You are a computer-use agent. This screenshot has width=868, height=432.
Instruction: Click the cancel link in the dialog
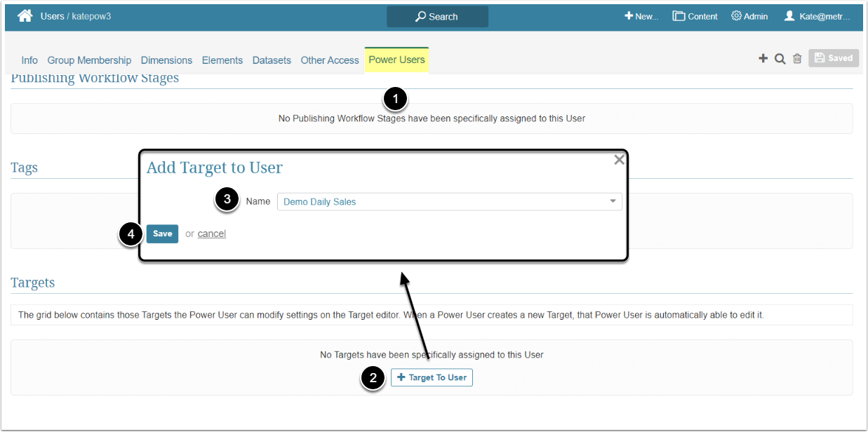[212, 234]
